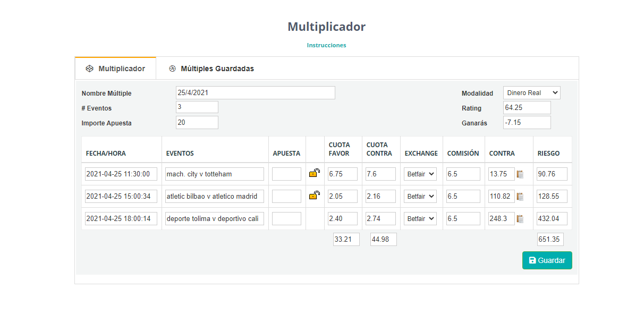644x314 pixels.
Task: Click the Cuota Favor field with 6.75
Action: 343,174
